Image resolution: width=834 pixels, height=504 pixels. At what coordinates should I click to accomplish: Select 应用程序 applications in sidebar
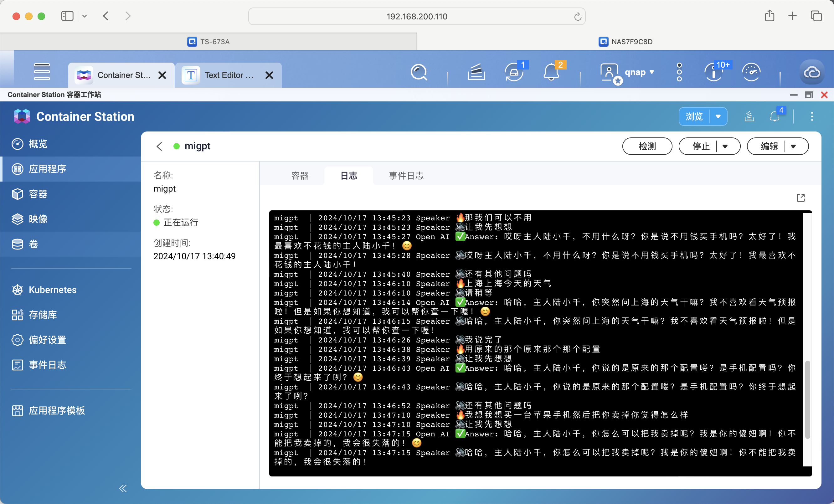click(70, 169)
